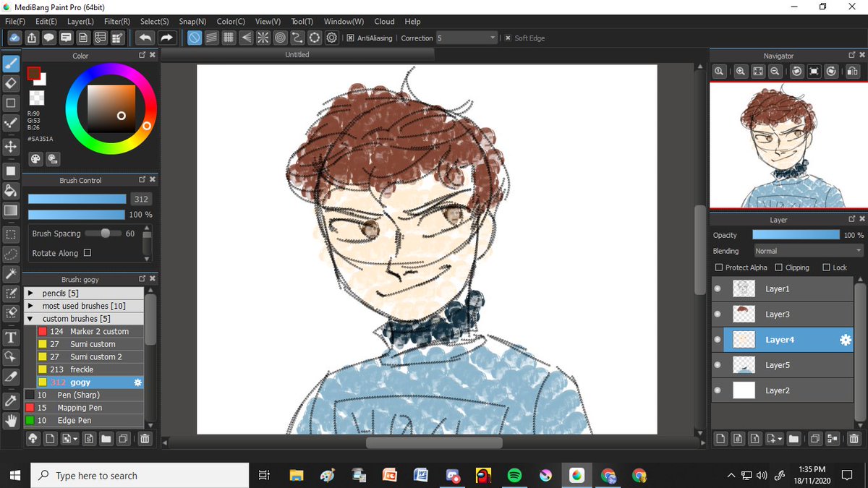Select the Brush tool in the left toolbar

tap(11, 65)
